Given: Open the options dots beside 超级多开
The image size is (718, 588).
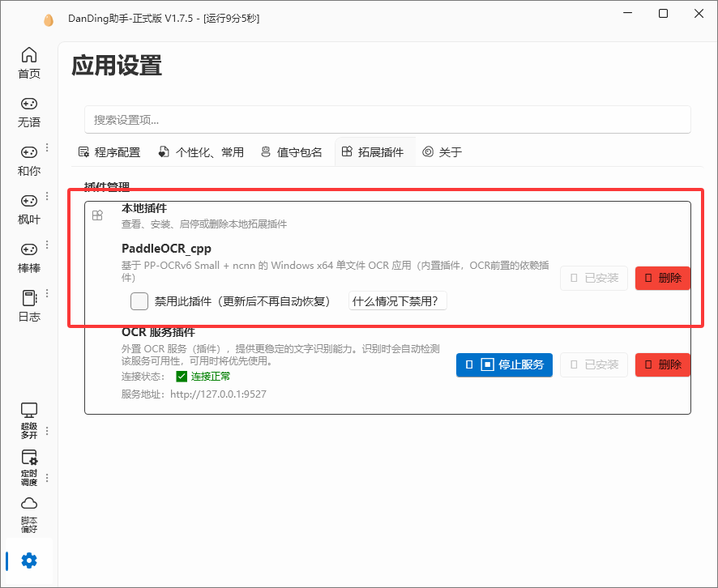Looking at the screenshot, I should point(47,431).
